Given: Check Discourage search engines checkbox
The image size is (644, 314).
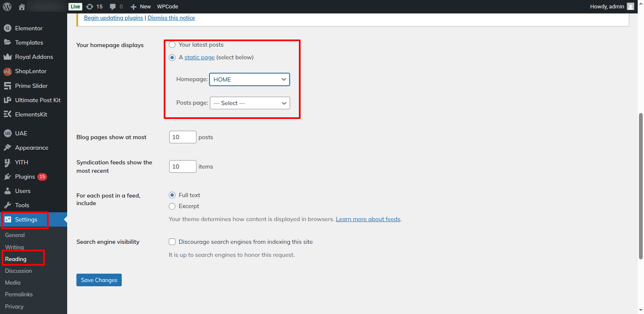Looking at the screenshot, I should point(172,242).
